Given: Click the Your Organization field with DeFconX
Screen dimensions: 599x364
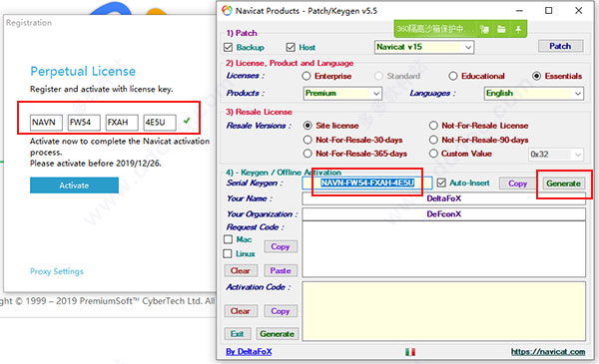Looking at the screenshot, I should (443, 214).
